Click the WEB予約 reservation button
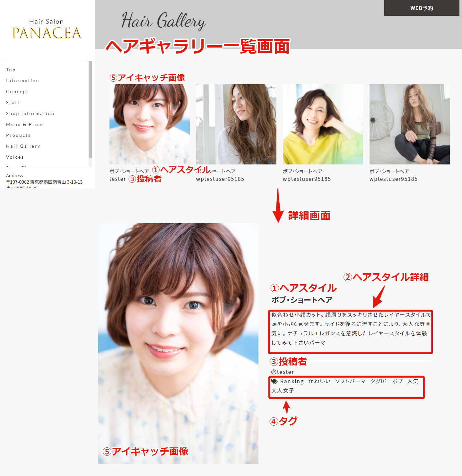This screenshot has width=462, height=476. pos(422,8)
